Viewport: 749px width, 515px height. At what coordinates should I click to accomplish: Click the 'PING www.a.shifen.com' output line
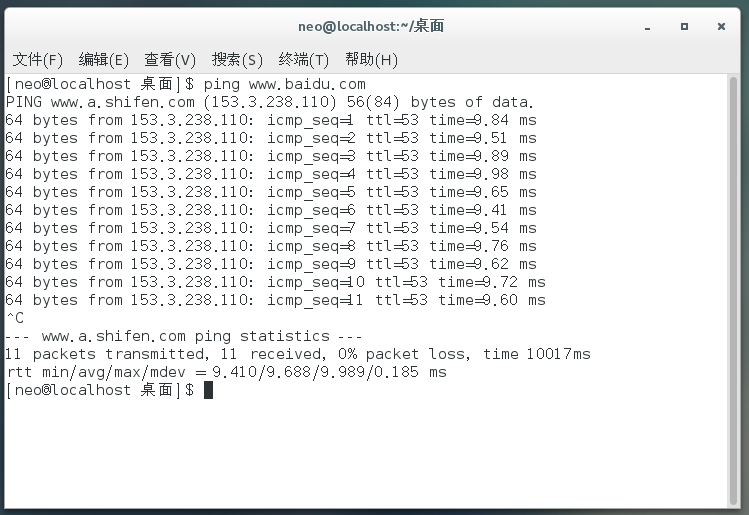click(x=270, y=102)
